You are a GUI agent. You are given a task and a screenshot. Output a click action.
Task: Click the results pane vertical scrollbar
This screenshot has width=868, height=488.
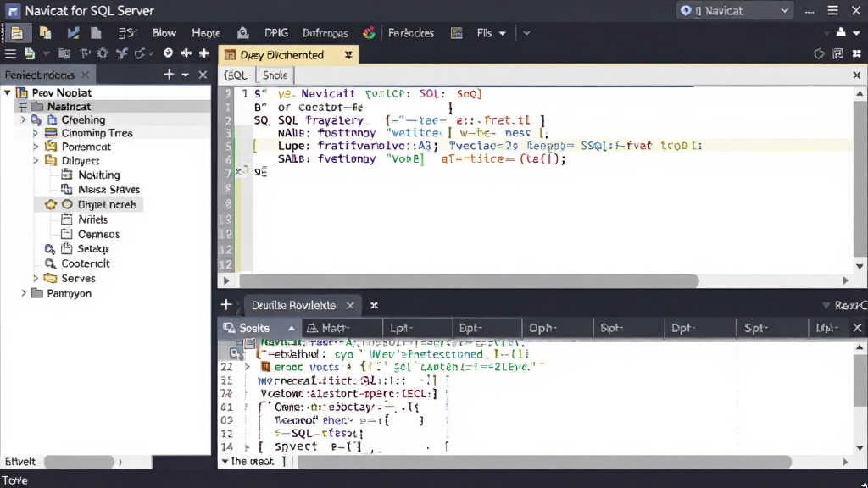pos(860,380)
